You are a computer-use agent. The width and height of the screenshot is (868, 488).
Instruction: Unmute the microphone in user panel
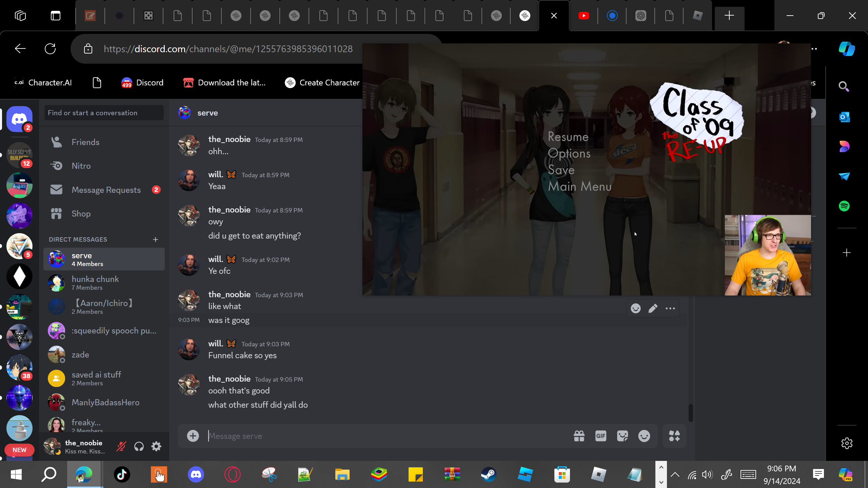(x=121, y=446)
